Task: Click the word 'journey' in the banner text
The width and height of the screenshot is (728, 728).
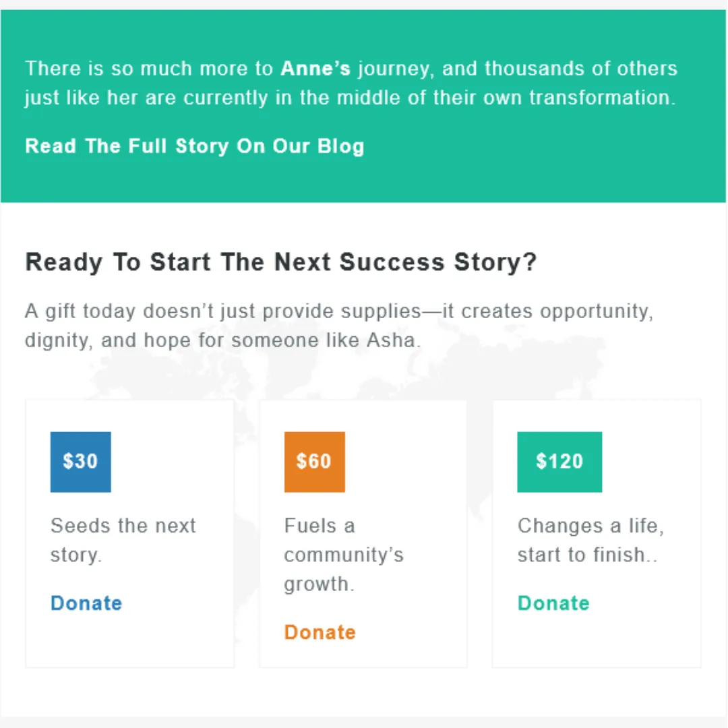Action: tap(394, 69)
